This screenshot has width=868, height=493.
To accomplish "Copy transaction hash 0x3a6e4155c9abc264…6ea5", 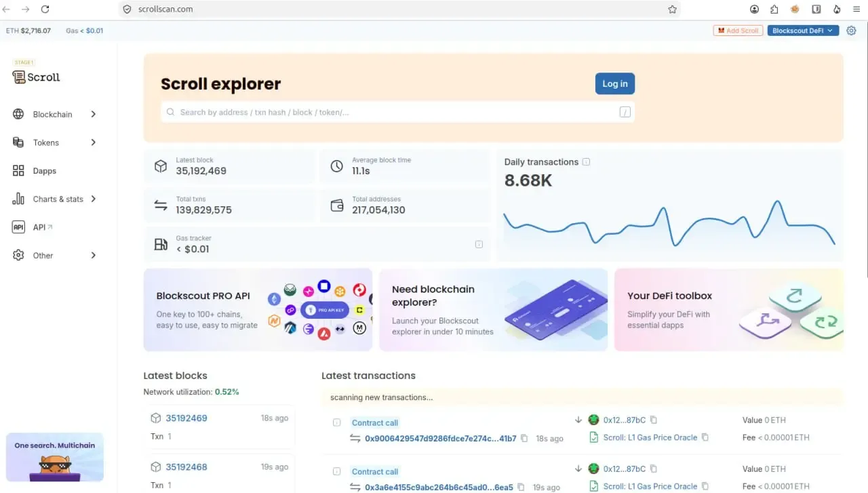I will (x=521, y=487).
